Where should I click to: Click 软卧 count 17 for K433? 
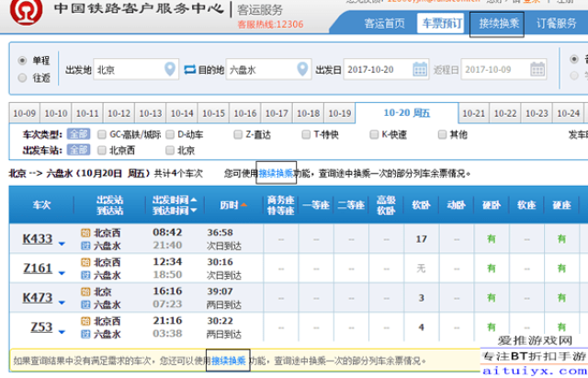click(x=421, y=239)
